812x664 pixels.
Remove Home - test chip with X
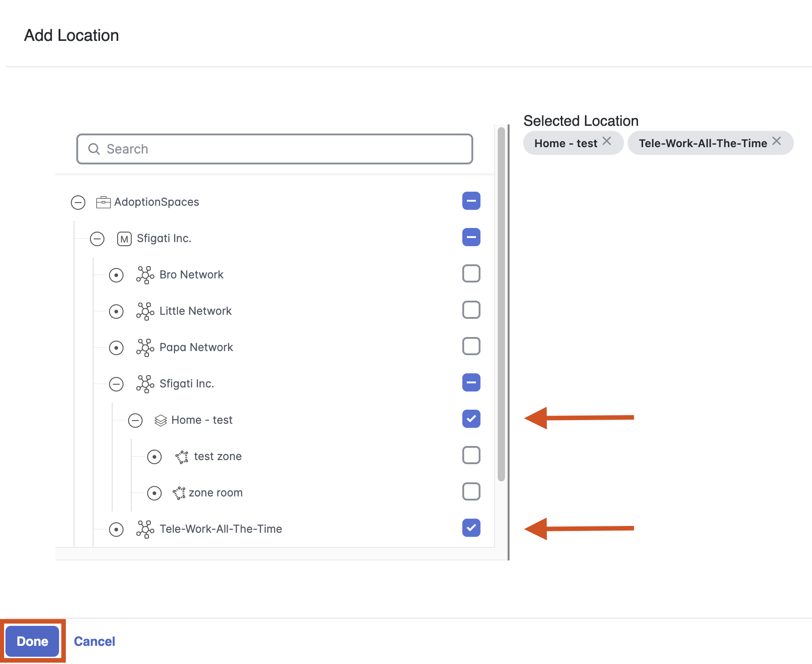pyautogui.click(x=607, y=141)
